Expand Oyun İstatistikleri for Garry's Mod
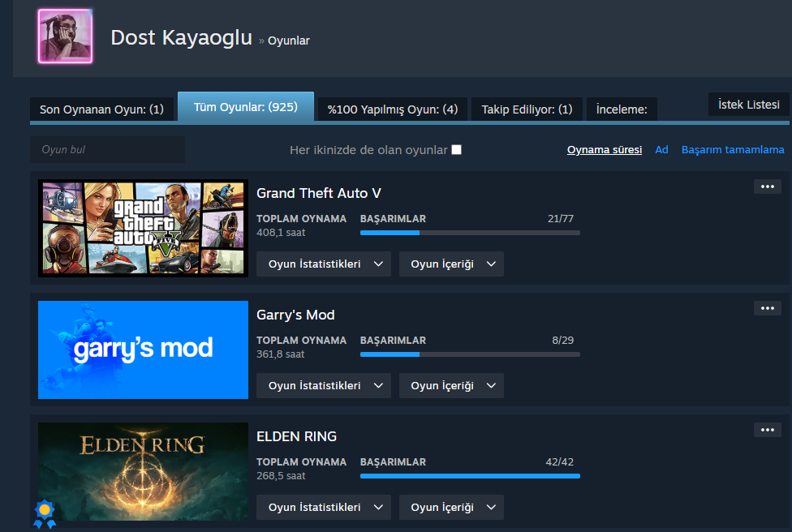This screenshot has height=532, width=792. tap(324, 386)
